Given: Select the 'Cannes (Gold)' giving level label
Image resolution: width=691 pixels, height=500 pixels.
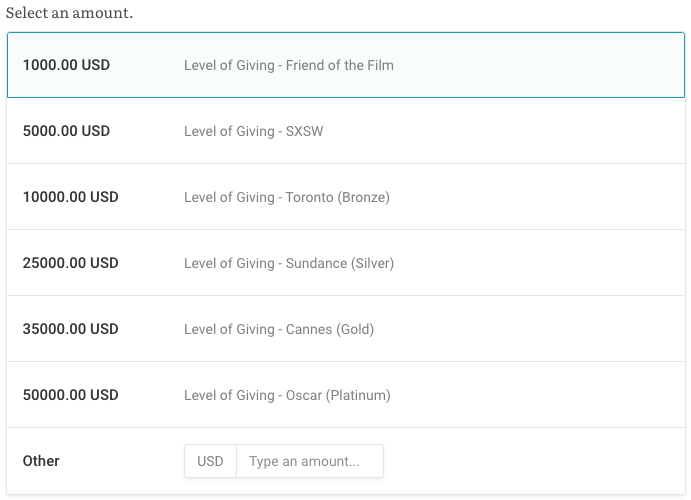Looking at the screenshot, I should tap(279, 329).
